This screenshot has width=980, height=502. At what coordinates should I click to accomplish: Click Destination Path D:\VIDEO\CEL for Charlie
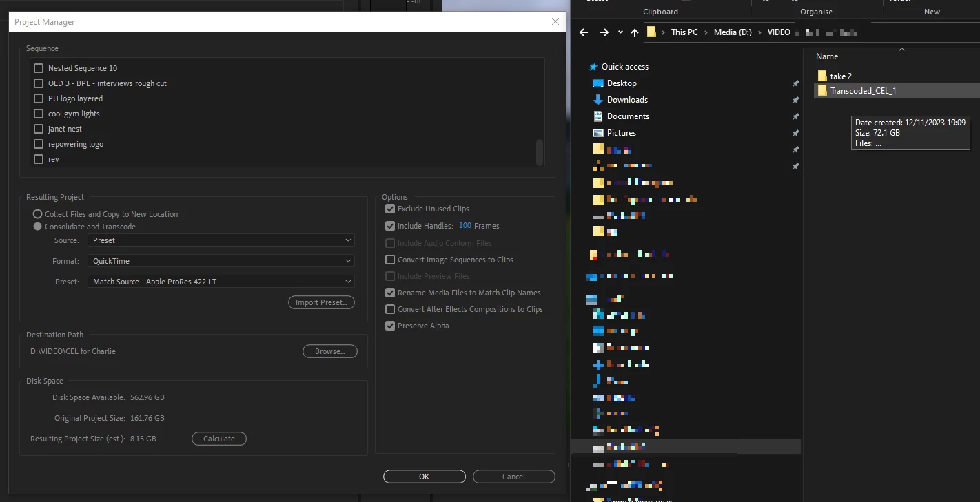coord(73,351)
